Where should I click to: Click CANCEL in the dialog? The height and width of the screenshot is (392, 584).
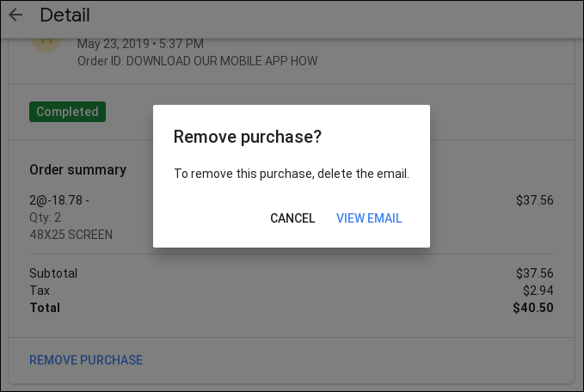coord(292,218)
